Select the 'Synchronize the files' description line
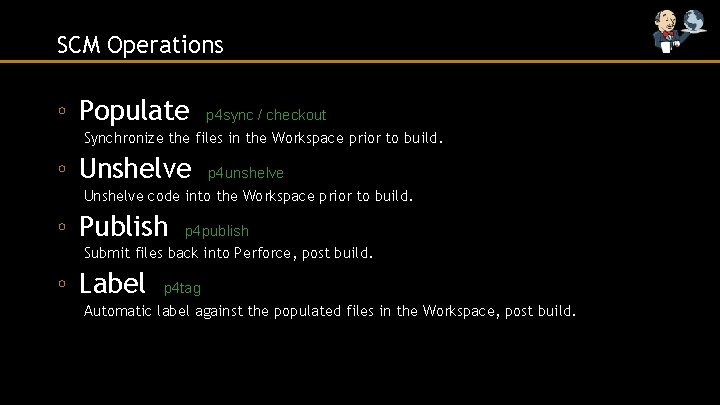 (x=263, y=137)
